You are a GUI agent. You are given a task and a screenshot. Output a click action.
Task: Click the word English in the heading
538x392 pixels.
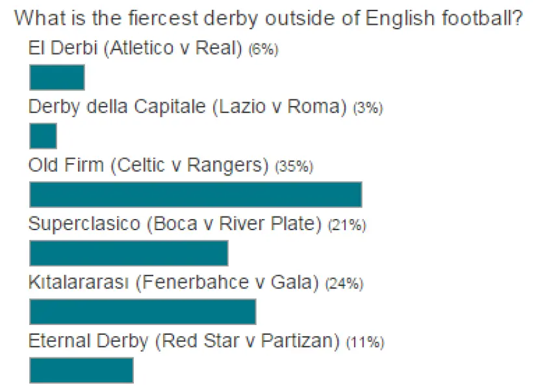tap(400, 19)
